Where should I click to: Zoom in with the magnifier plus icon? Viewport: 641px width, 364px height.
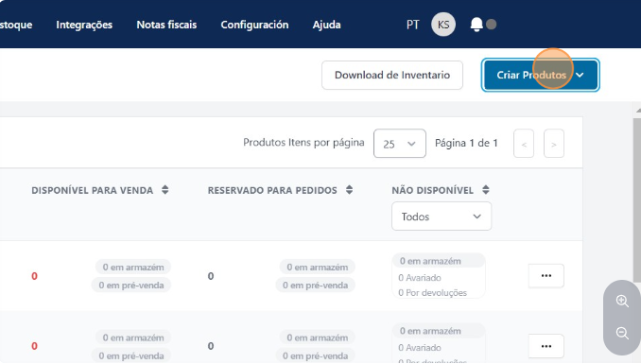pos(622,301)
